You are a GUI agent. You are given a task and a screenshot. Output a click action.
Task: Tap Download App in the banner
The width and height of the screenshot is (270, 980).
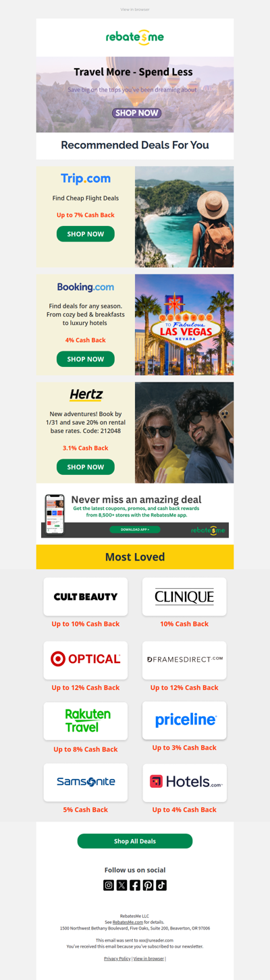[x=135, y=529]
